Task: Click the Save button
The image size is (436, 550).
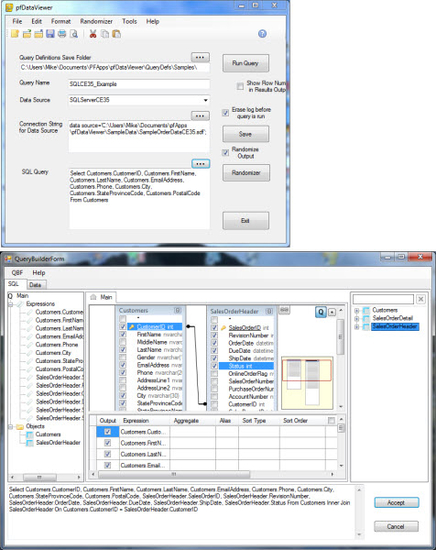Action: click(246, 134)
